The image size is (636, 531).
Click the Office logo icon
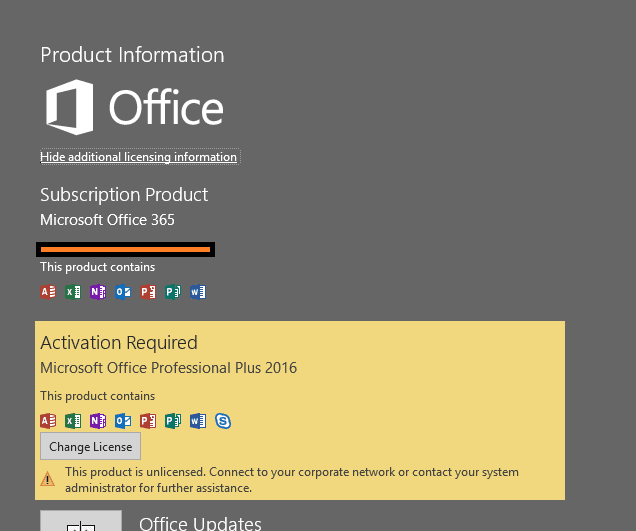point(70,107)
